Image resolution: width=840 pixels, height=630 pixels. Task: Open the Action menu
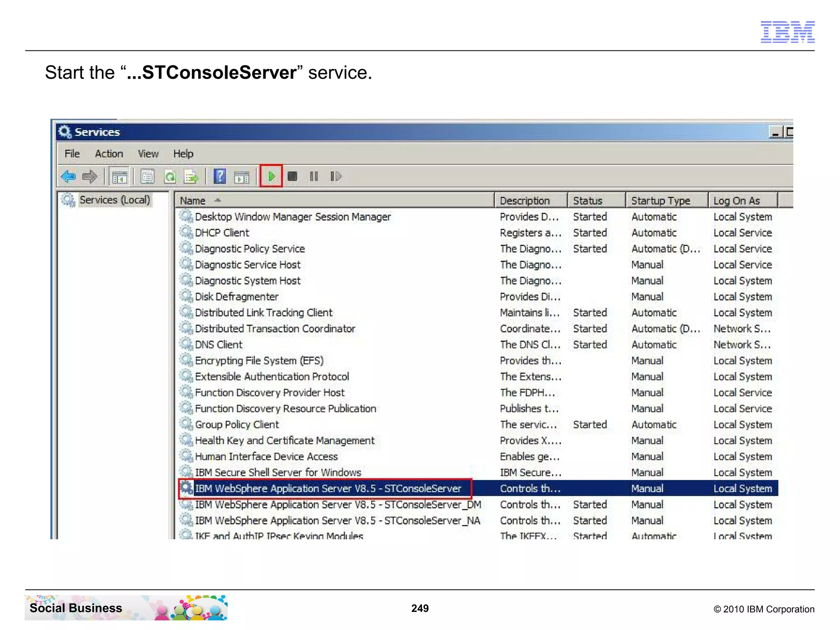[109, 154]
